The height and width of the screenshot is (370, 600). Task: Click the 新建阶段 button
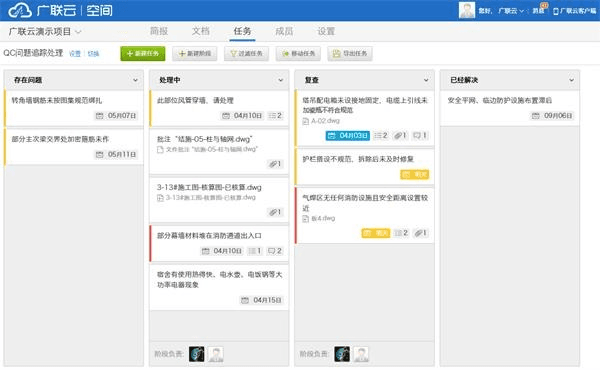(x=194, y=54)
